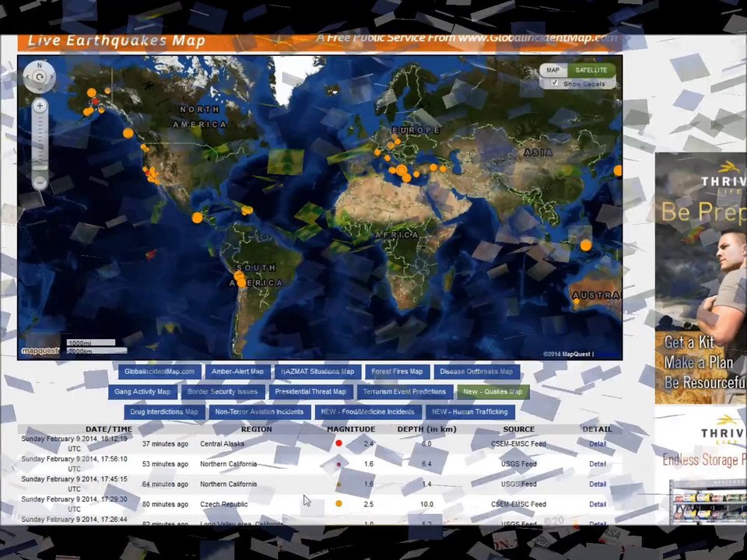Open GlobalIncidentMap.com button
This screenshot has height=560, width=747.
pyautogui.click(x=160, y=372)
